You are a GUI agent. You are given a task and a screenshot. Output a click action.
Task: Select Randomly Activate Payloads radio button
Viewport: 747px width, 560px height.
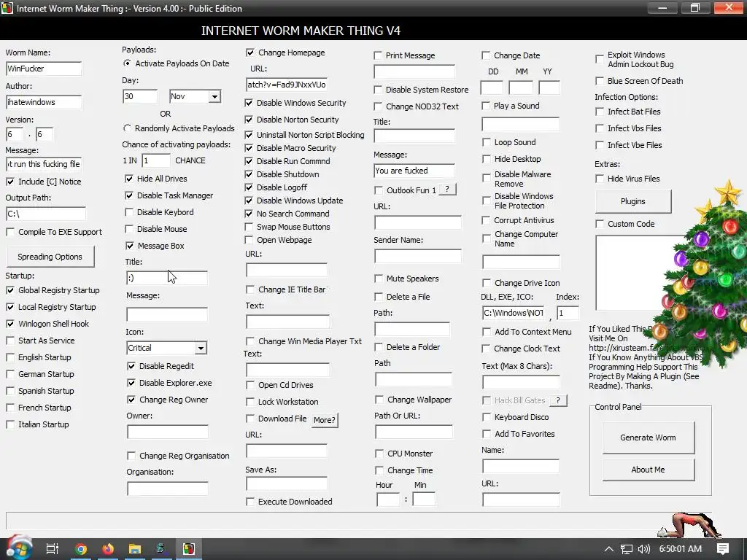pyautogui.click(x=127, y=128)
